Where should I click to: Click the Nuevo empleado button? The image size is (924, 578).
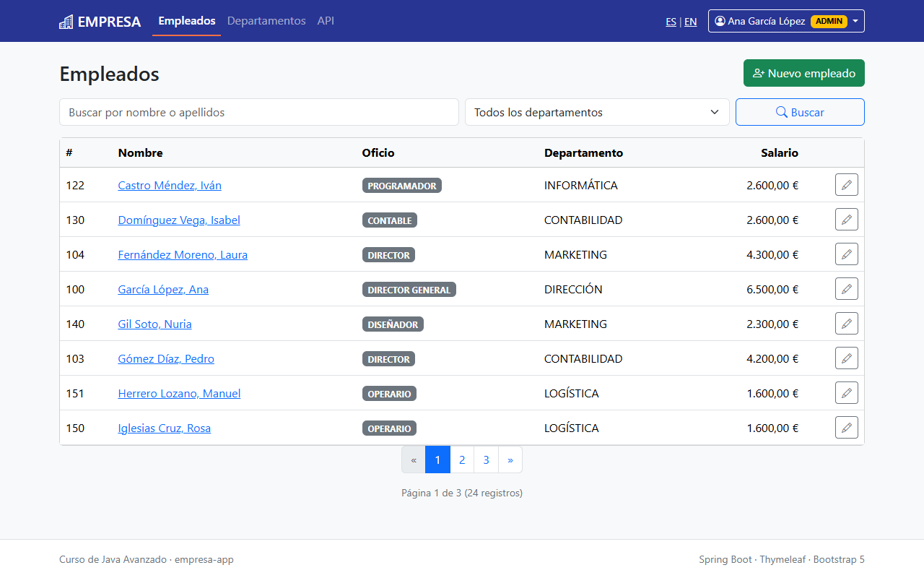pos(804,73)
